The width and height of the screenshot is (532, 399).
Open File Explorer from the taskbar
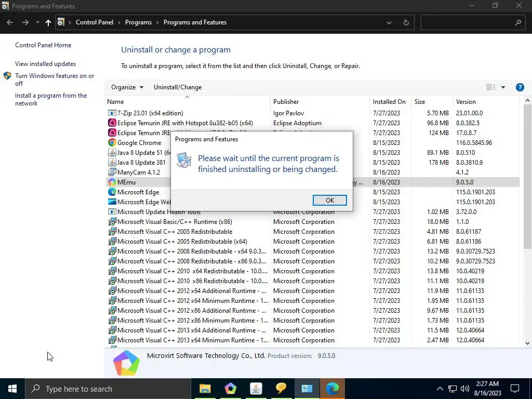pyautogui.click(x=205, y=389)
